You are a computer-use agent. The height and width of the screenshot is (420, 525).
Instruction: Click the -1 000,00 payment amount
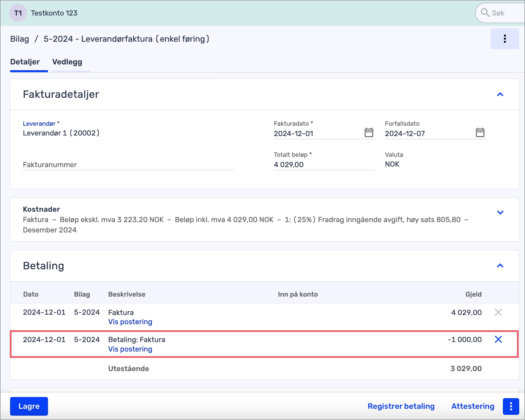click(x=465, y=339)
